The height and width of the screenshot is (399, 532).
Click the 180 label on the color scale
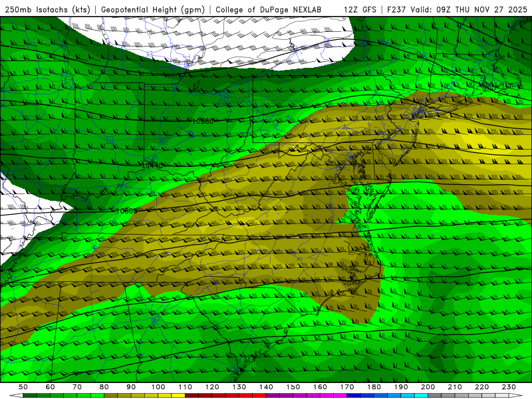pyautogui.click(x=374, y=387)
